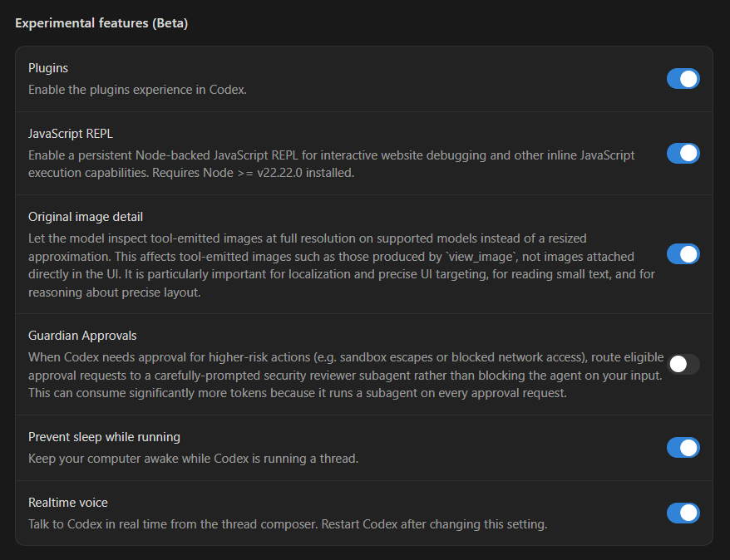Click the persistent Node-backed REPL description
Viewport: 730px width, 560px height.
pyautogui.click(x=331, y=155)
